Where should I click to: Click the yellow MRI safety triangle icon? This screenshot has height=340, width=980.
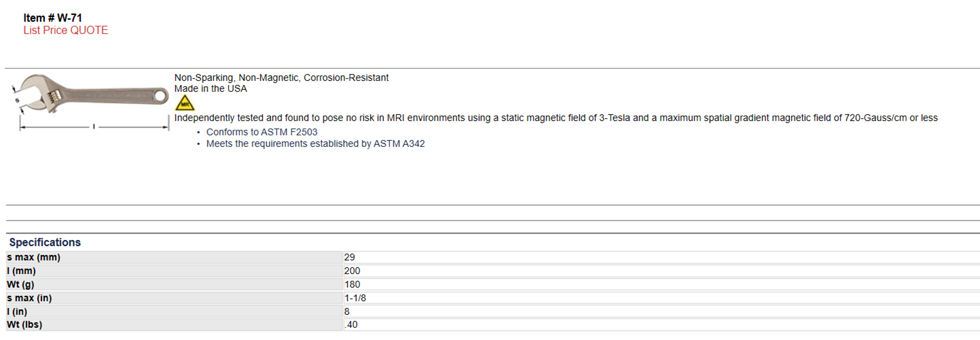(185, 103)
